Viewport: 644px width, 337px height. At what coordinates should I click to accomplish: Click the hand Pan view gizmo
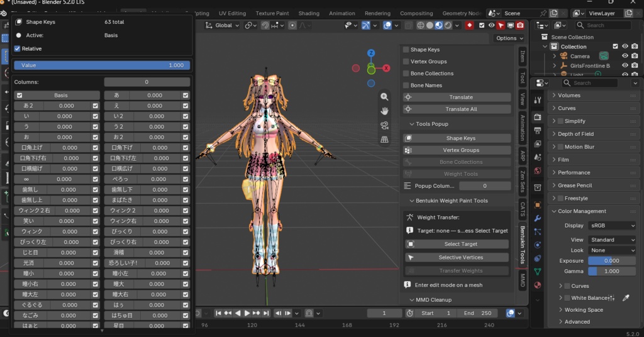[384, 111]
